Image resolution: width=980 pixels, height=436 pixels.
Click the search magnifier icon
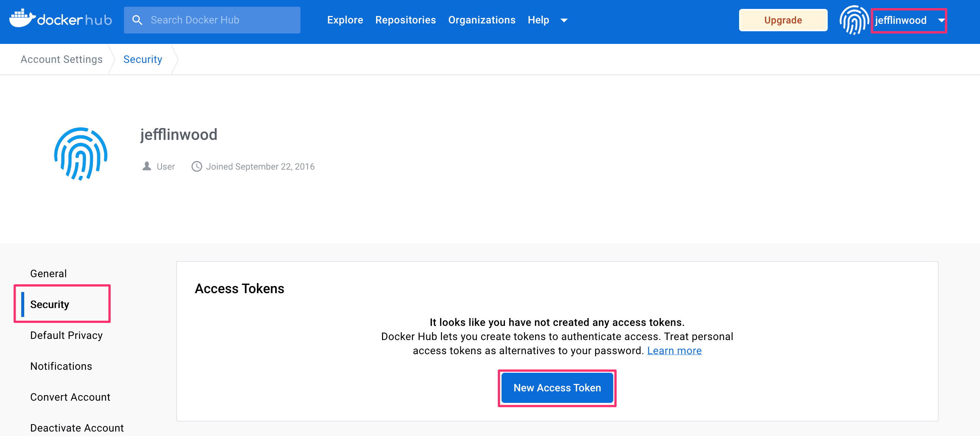(x=137, y=20)
